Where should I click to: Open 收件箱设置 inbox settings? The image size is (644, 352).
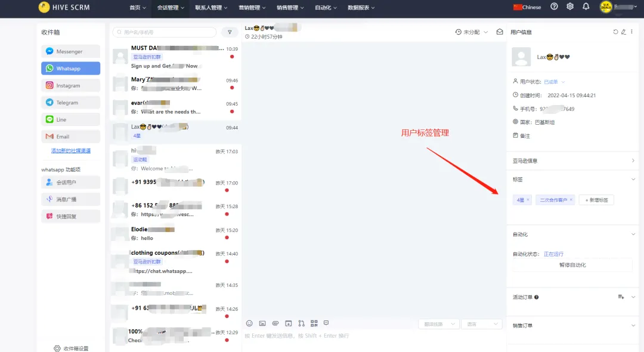coord(71,348)
